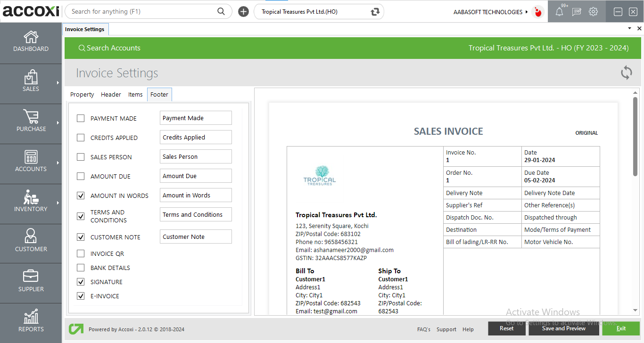644x343 pixels.
Task: Open the settings gear icon
Action: pos(594,12)
